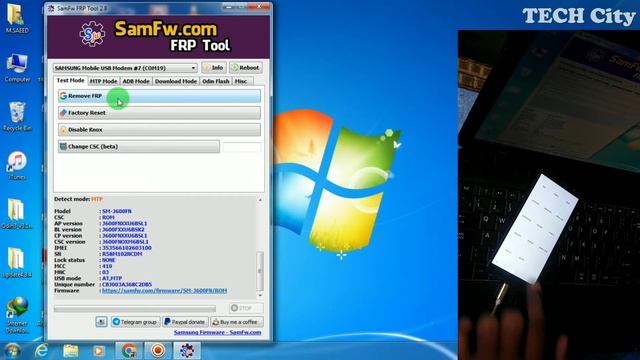Click the SamFw FRP Tool title bar icon
This screenshot has width=640, height=360.
click(51, 8)
